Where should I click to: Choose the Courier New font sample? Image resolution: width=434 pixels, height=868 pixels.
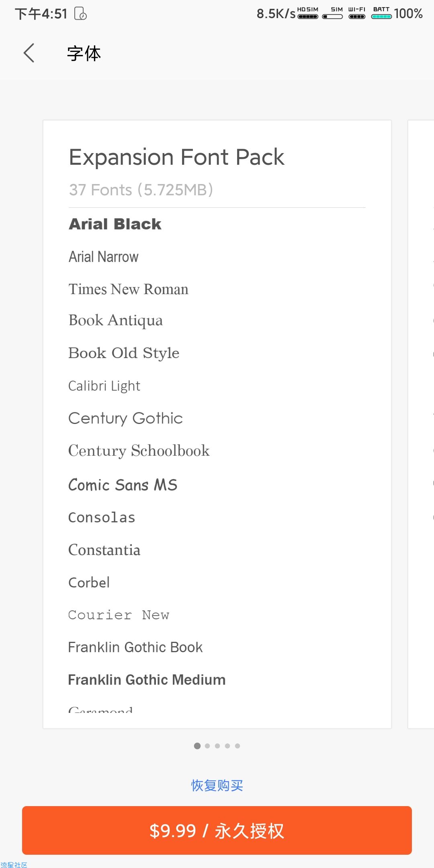pyautogui.click(x=119, y=615)
